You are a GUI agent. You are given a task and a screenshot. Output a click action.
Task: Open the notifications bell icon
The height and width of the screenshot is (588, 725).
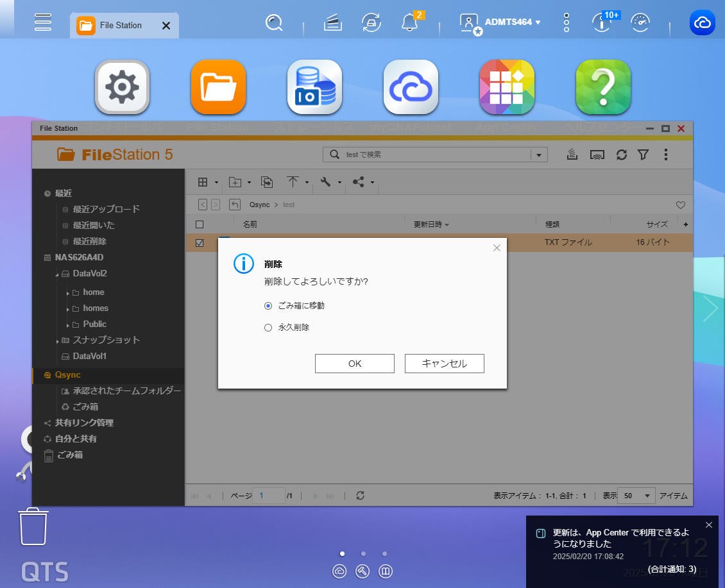(410, 22)
